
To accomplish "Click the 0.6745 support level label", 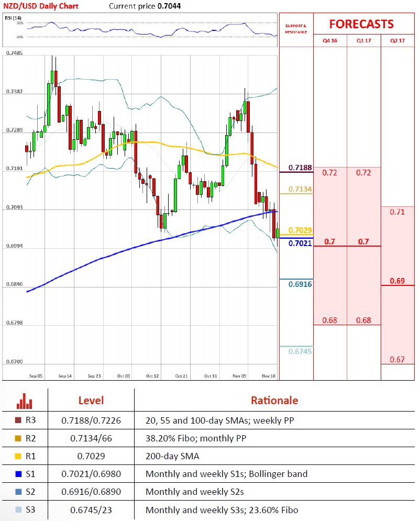I will pyautogui.click(x=300, y=351).
